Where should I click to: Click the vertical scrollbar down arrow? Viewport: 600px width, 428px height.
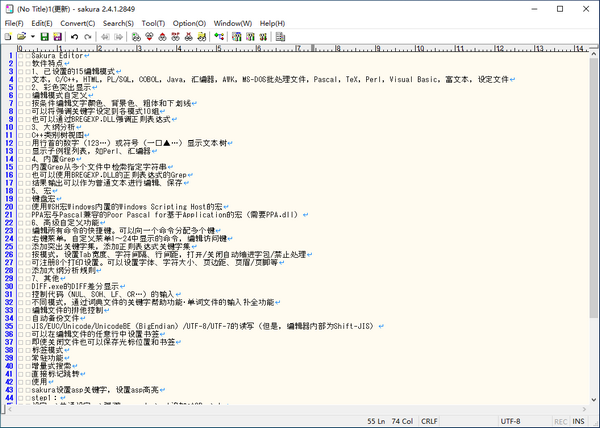pyautogui.click(x=592, y=398)
